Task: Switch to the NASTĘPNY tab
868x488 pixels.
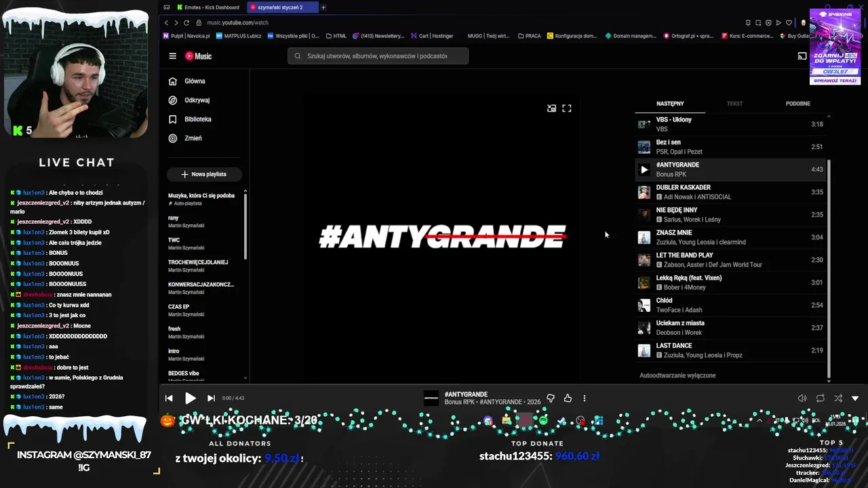Action: click(670, 104)
